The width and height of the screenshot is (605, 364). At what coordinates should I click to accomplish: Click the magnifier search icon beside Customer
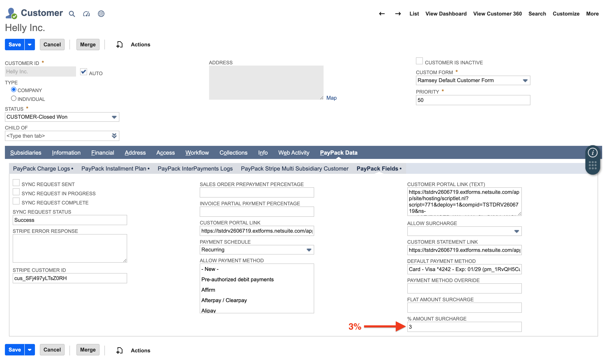click(72, 14)
